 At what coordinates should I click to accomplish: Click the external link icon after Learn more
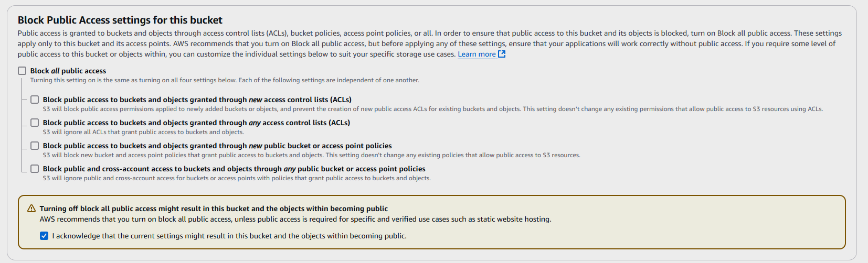tap(502, 54)
